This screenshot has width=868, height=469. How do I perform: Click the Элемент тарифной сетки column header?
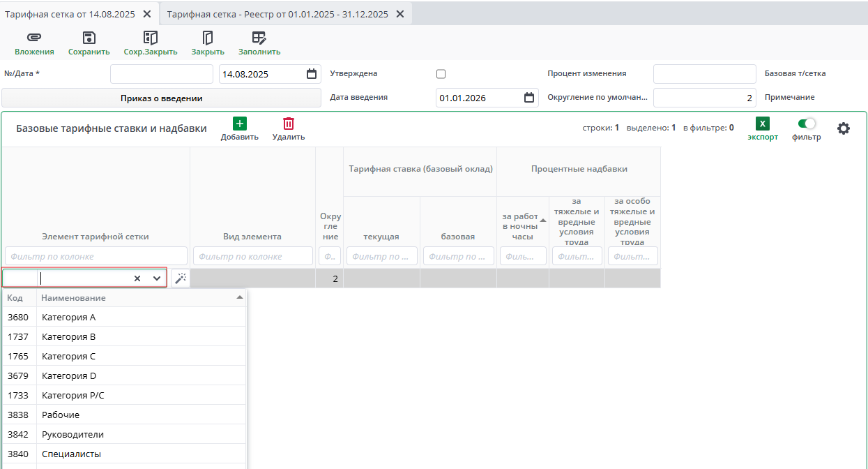click(96, 237)
